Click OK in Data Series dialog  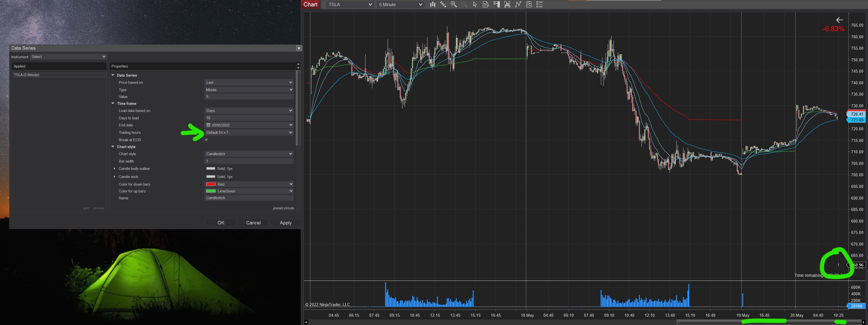[221, 223]
